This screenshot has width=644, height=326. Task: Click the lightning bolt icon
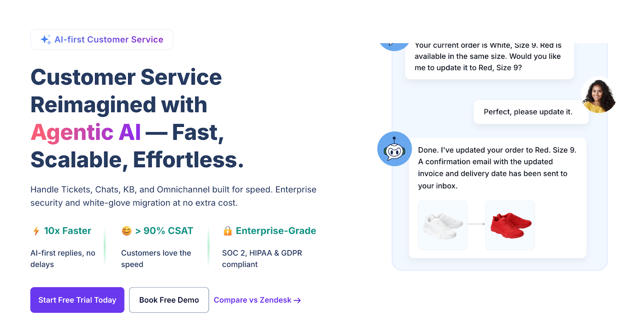pyautogui.click(x=36, y=231)
